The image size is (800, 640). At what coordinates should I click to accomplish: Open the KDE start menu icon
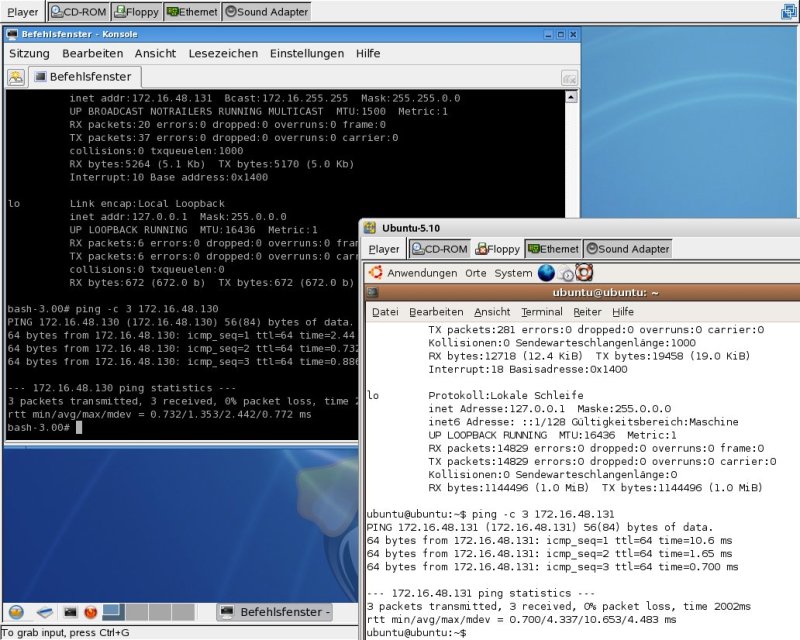(16, 612)
